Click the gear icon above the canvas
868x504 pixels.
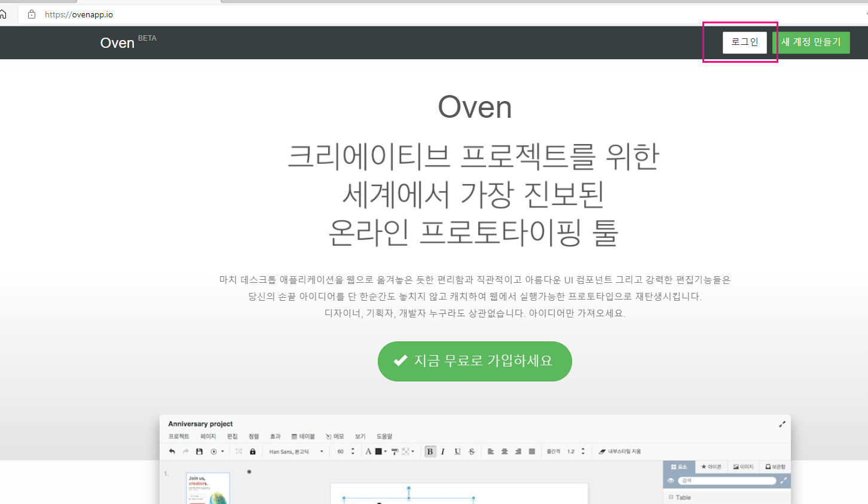coord(249,472)
